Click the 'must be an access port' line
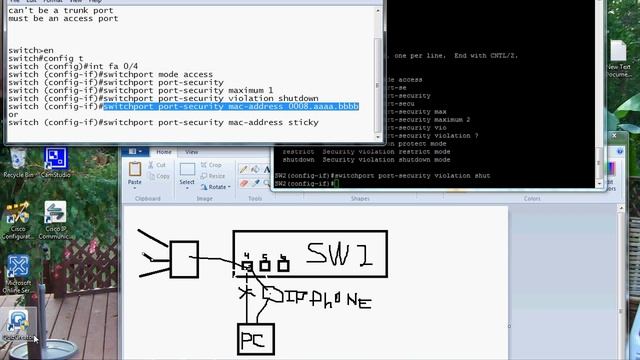The image size is (640, 360). coord(63,19)
